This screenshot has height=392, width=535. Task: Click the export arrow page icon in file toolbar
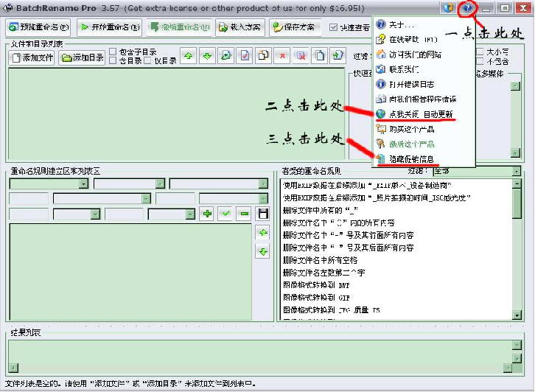[x=338, y=56]
